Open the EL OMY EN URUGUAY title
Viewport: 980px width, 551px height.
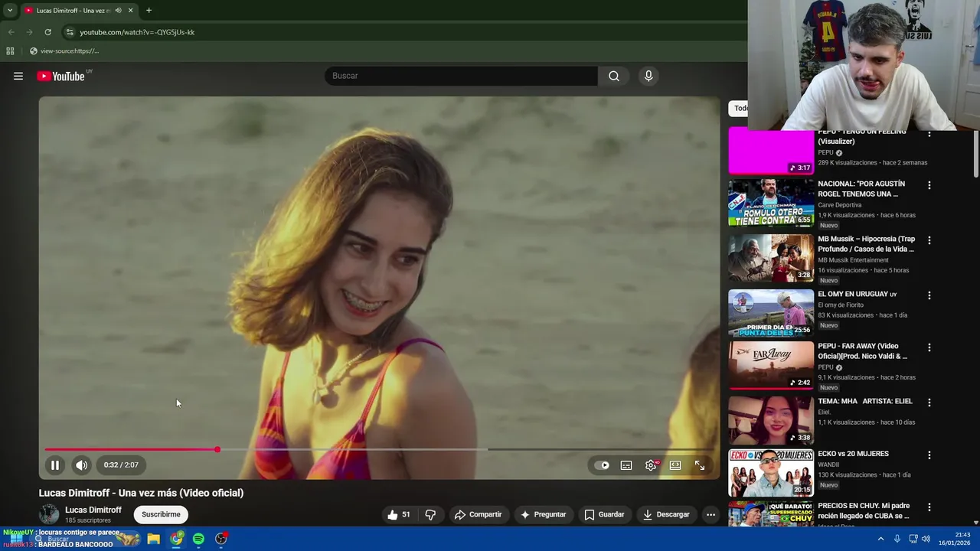click(x=857, y=294)
